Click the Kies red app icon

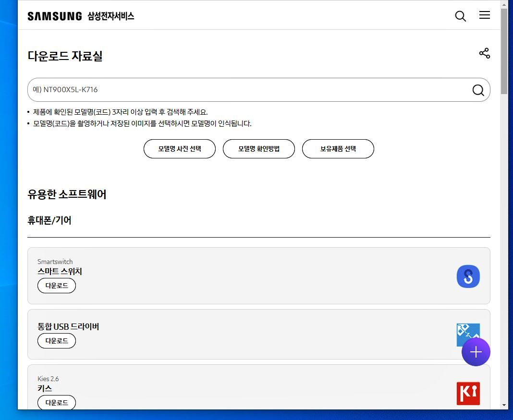tap(468, 393)
